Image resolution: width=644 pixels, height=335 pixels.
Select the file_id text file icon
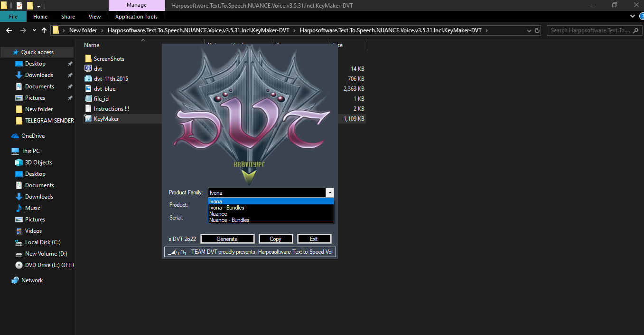[x=88, y=98]
